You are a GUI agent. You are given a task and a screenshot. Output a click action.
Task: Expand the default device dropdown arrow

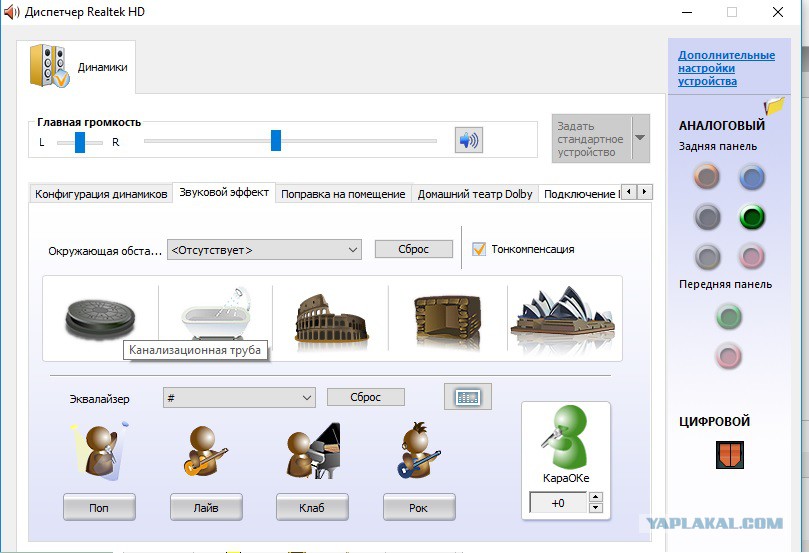point(640,138)
